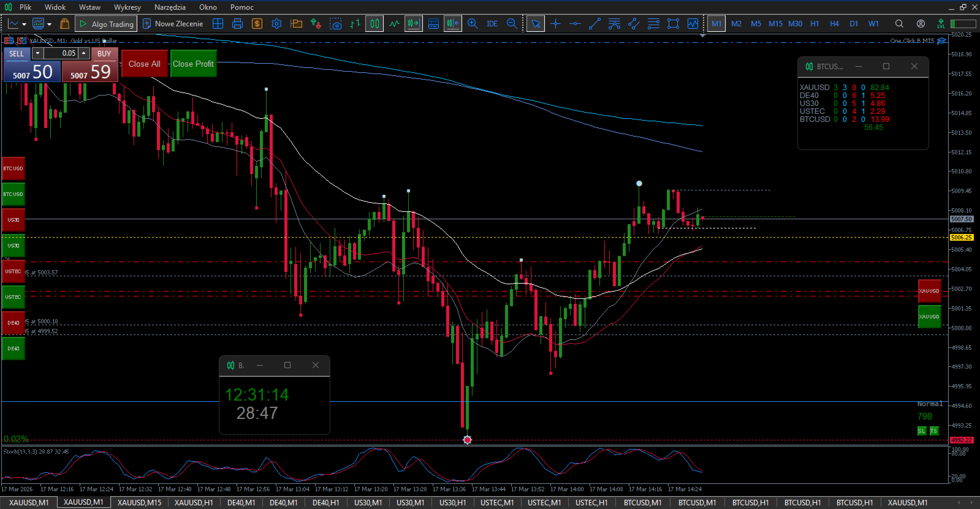The image size is (980, 509).
Task: Open the indicators list dropdown arrow
Action: pyautogui.click(x=49, y=25)
